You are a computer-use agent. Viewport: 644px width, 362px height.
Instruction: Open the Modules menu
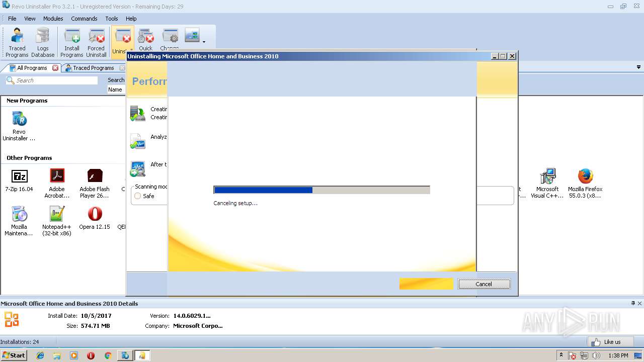[53, 19]
